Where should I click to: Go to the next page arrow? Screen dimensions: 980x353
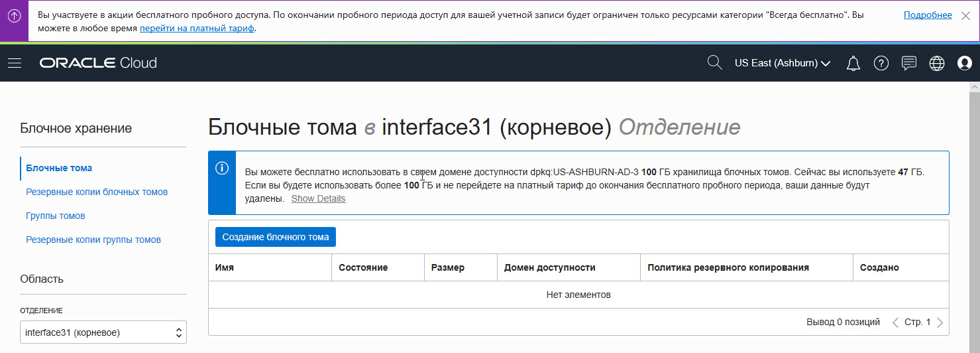click(940, 322)
